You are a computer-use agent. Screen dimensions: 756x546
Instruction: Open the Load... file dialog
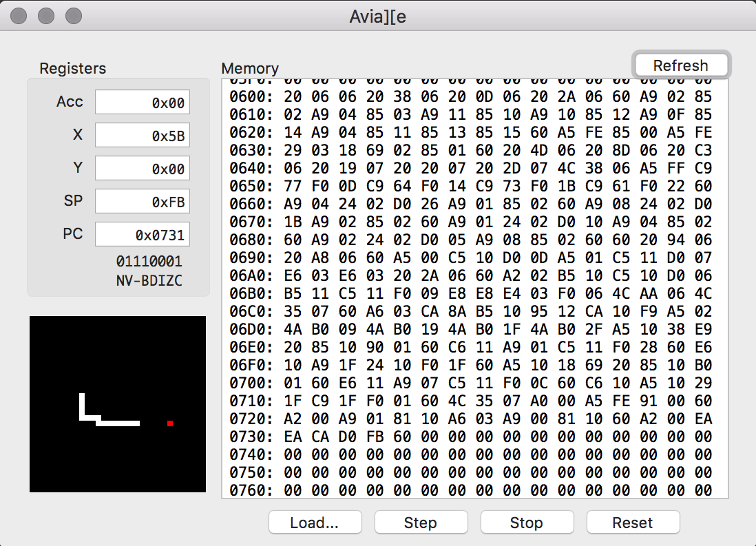pyautogui.click(x=315, y=523)
